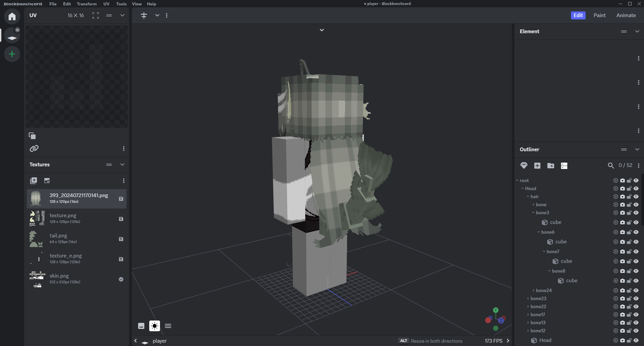This screenshot has height=346, width=644.
Task: Switch to Paint mode tab
Action: [599, 15]
